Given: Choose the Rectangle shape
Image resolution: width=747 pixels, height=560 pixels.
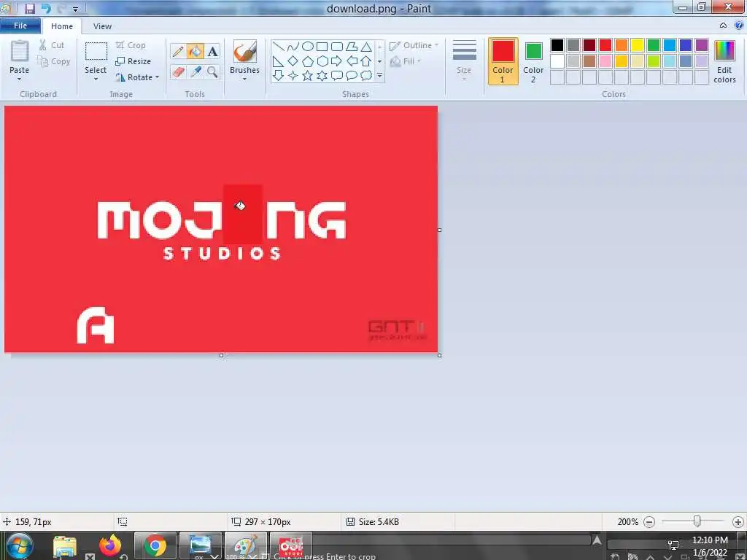Looking at the screenshot, I should 322,46.
